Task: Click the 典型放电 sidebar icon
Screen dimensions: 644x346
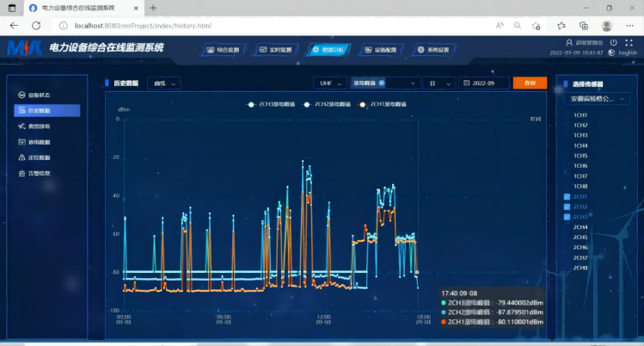Action: [x=21, y=126]
